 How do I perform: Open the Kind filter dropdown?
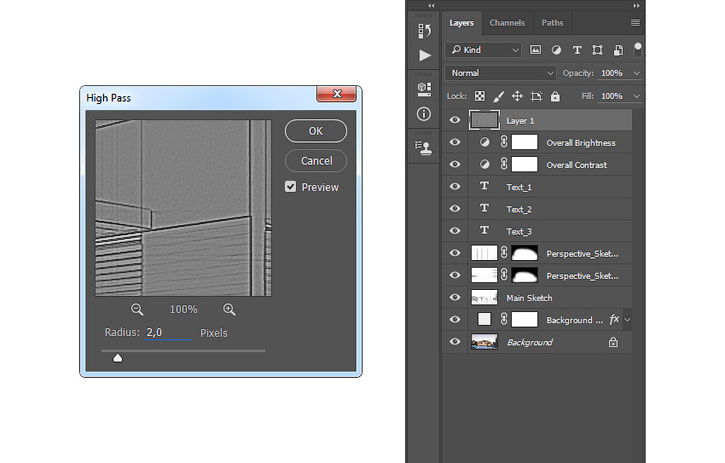pyautogui.click(x=484, y=49)
